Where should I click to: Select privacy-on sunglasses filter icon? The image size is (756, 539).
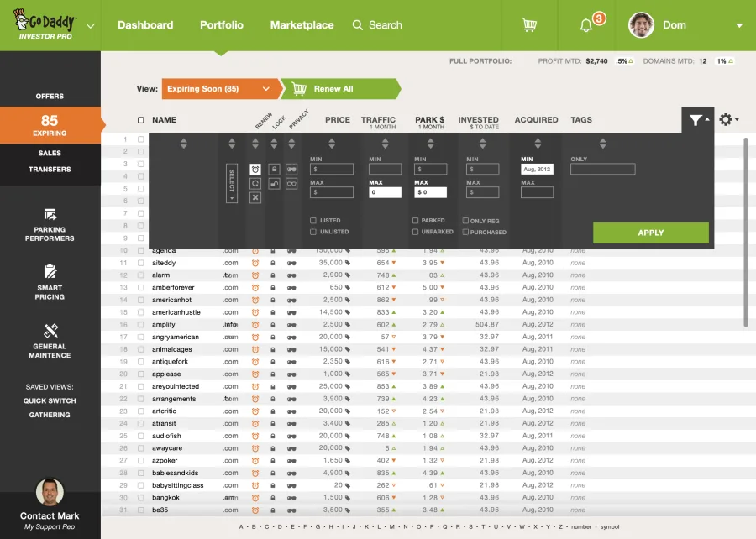[x=291, y=169]
